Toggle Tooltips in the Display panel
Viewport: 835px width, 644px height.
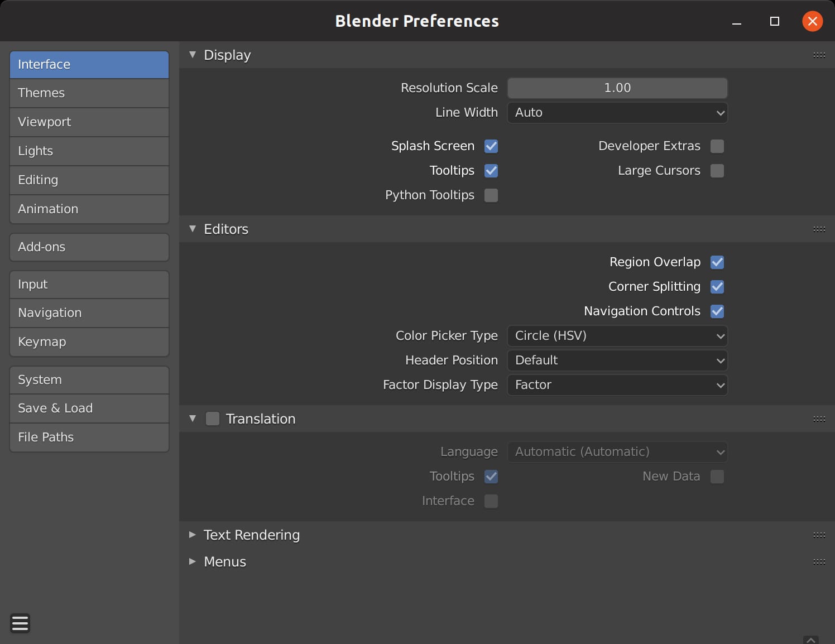pyautogui.click(x=491, y=171)
